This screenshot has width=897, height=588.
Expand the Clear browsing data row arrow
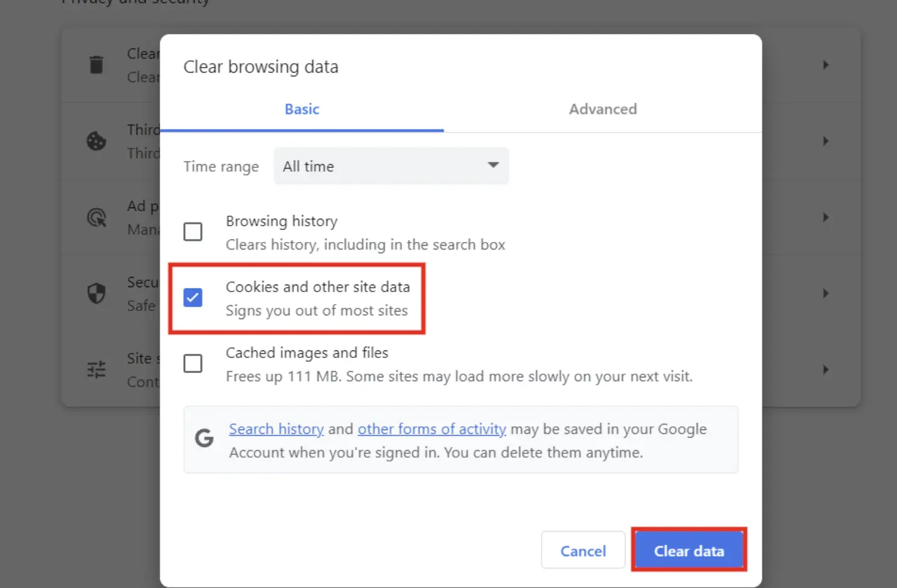[x=825, y=65]
